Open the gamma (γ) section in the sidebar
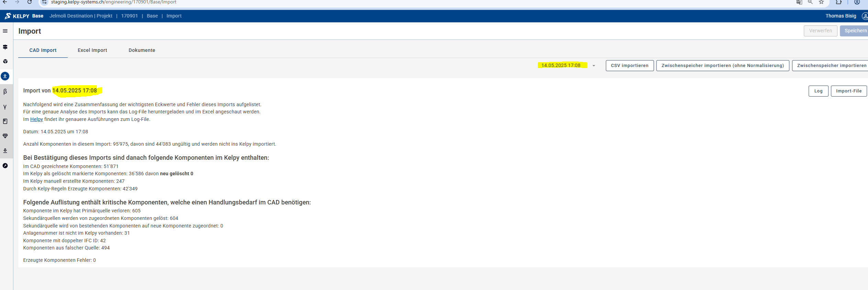Screen dimensions: 868x290 [x=5, y=107]
